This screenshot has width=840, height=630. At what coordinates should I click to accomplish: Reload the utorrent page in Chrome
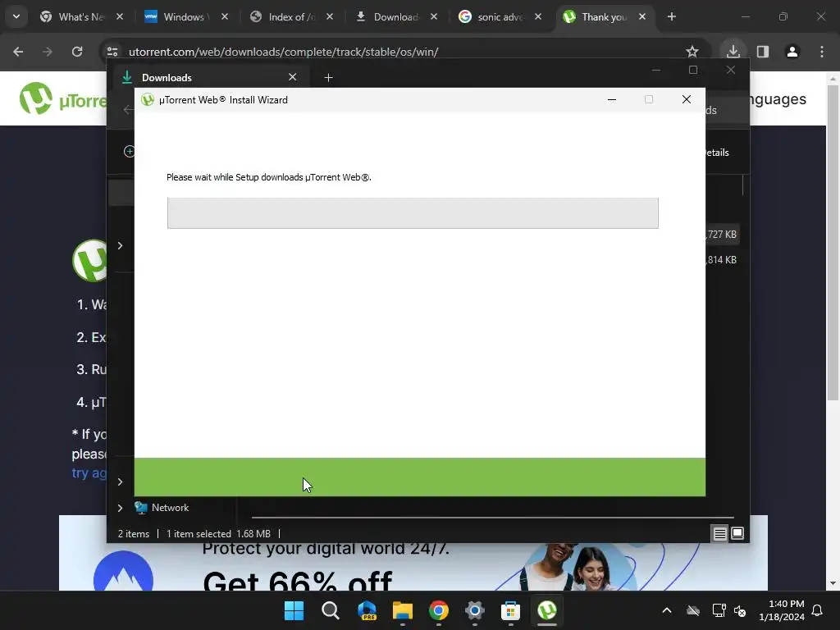tap(77, 52)
